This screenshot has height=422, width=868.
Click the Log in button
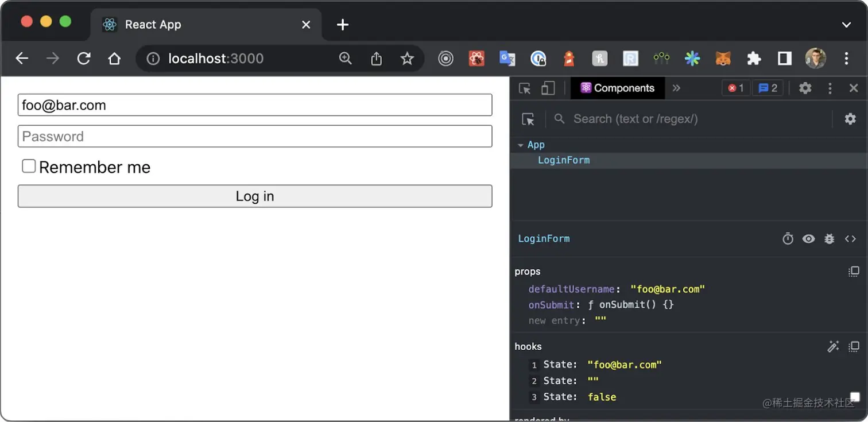pyautogui.click(x=255, y=196)
